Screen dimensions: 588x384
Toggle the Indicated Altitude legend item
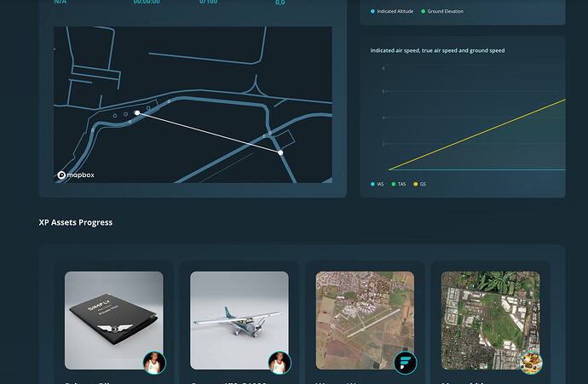[x=392, y=11]
